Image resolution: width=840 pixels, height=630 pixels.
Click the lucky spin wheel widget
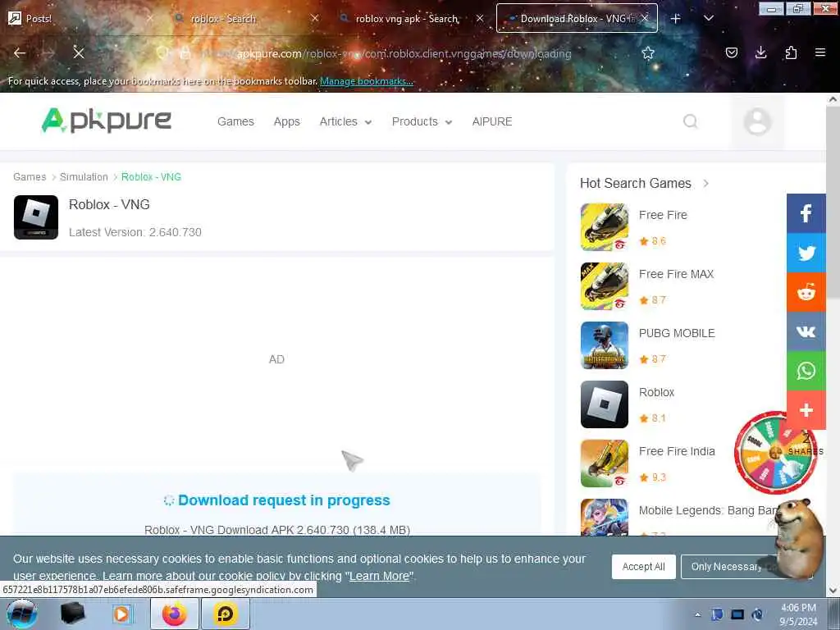tap(774, 453)
